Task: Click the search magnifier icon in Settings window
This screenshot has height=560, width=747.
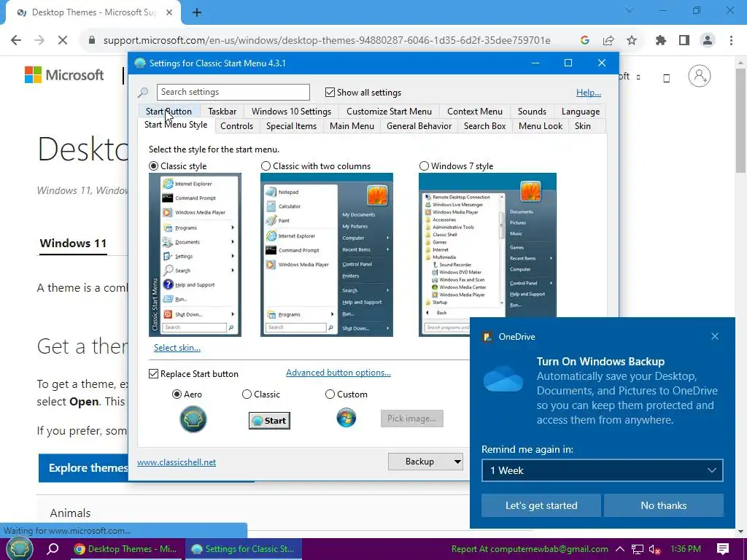Action: pyautogui.click(x=143, y=93)
